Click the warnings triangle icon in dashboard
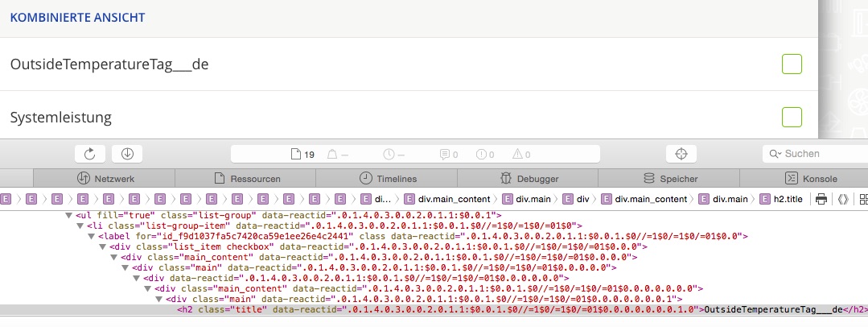The width and height of the screenshot is (868, 327). (516, 155)
